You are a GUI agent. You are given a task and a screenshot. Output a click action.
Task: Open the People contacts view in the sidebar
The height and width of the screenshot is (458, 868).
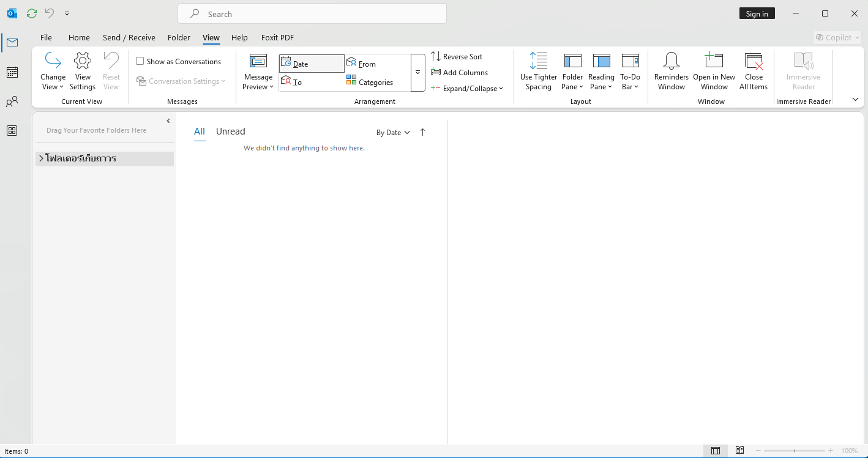pos(12,102)
